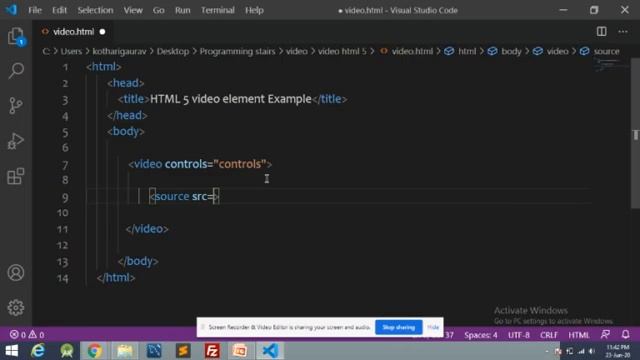The height and width of the screenshot is (360, 640).
Task: Change encoding via UTF-8 status item
Action: point(518,335)
